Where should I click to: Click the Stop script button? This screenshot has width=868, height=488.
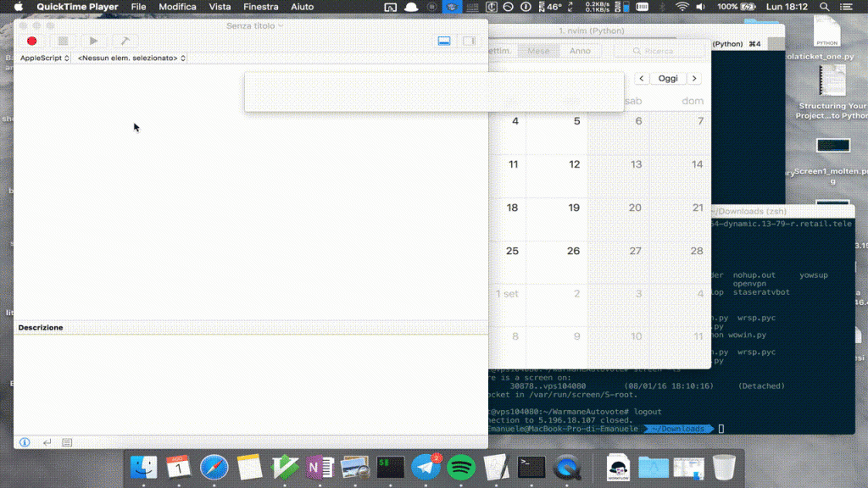click(x=63, y=41)
